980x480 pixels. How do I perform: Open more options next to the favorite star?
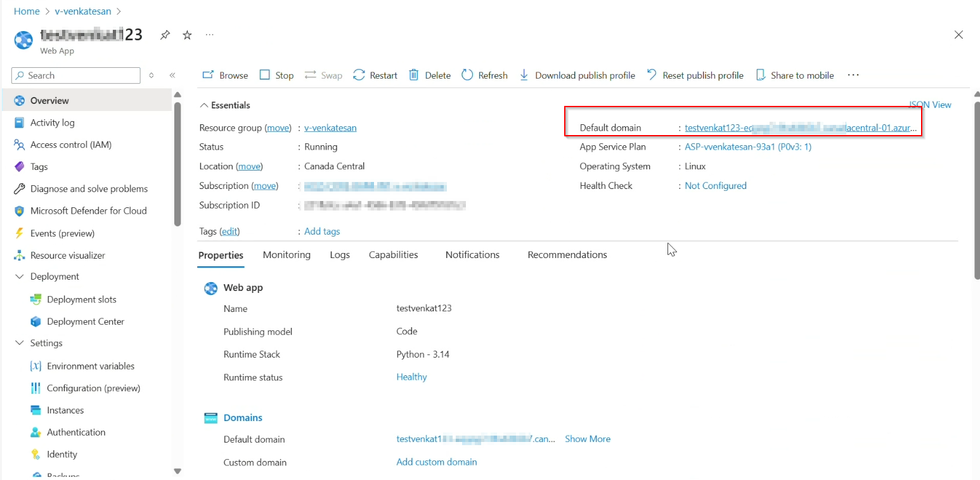(x=210, y=35)
